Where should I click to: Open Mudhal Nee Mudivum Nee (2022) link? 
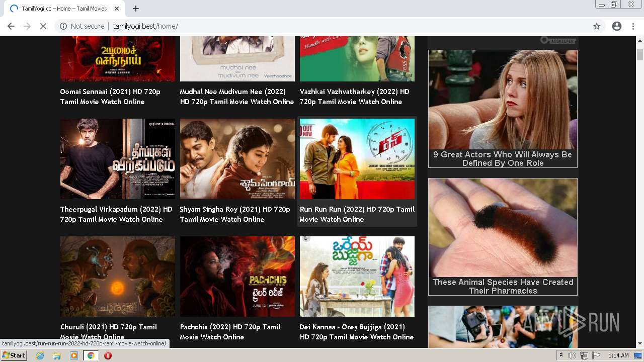pyautogui.click(x=237, y=97)
